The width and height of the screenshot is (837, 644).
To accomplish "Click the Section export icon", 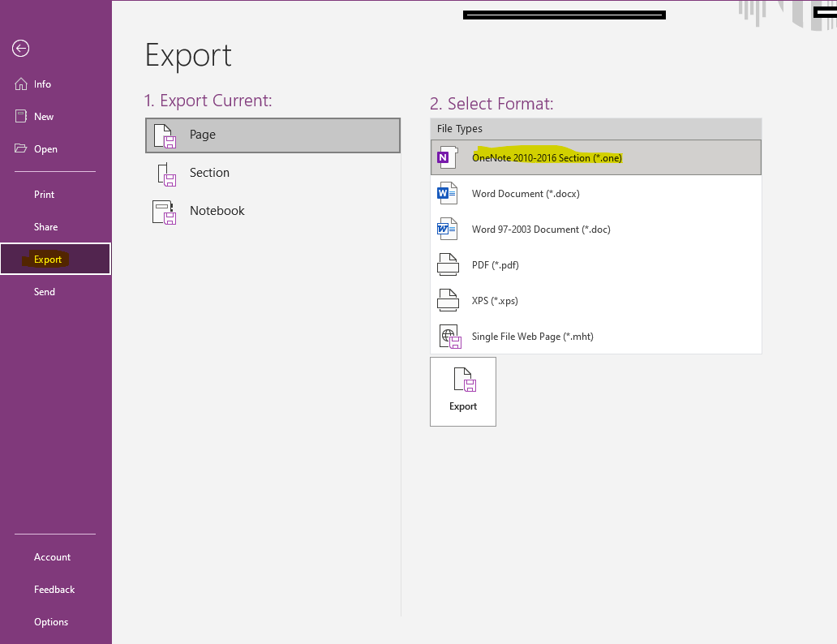I will [x=166, y=174].
